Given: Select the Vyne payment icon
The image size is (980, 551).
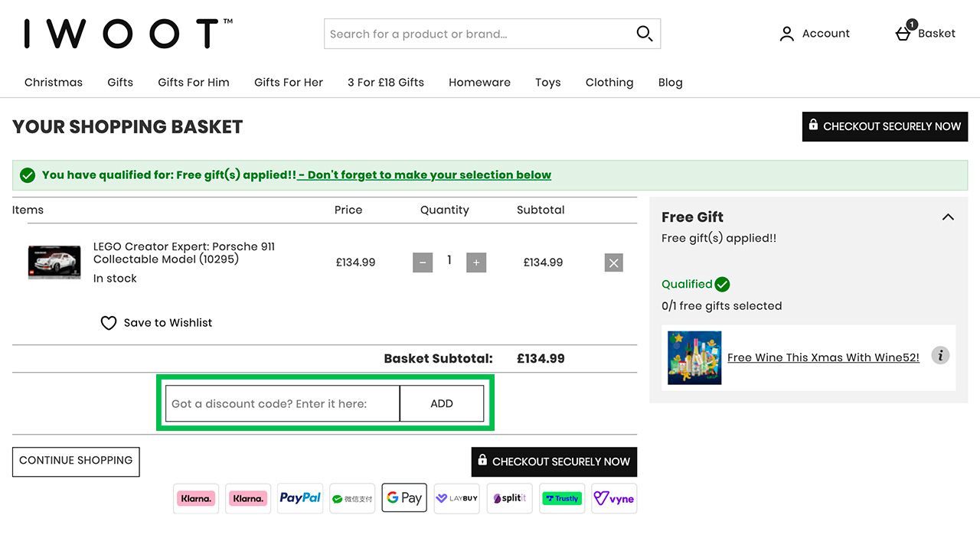Looking at the screenshot, I should 614,498.
